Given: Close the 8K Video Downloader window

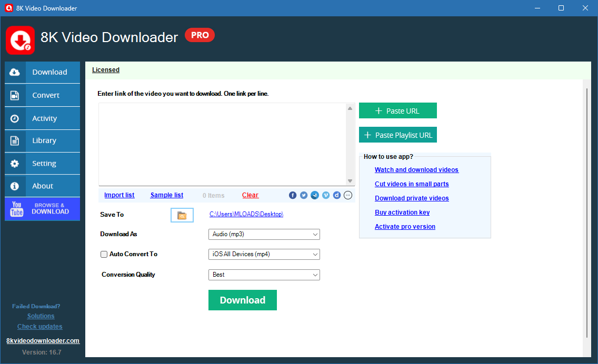Looking at the screenshot, I should pyautogui.click(x=585, y=8).
